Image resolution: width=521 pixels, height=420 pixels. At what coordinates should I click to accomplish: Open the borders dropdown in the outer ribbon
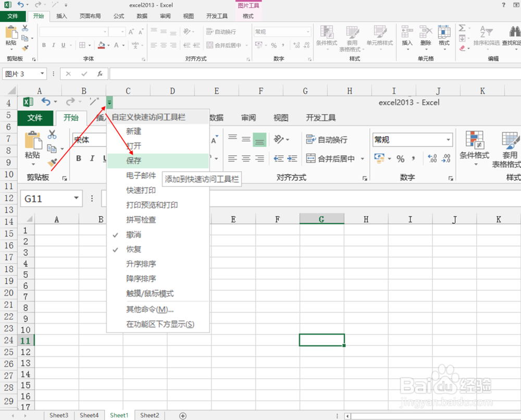click(x=90, y=45)
